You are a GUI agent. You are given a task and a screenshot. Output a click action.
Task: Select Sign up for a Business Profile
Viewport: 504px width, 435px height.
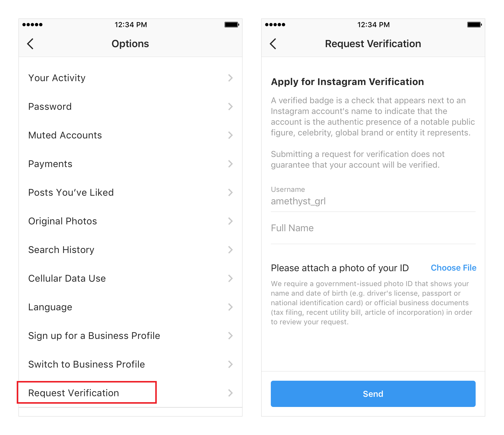[x=130, y=336]
